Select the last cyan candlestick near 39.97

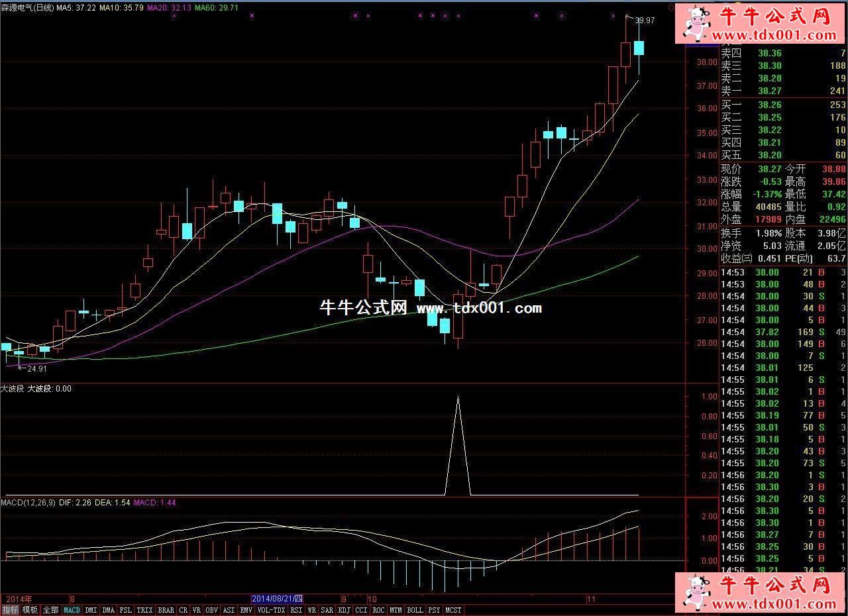(639, 48)
